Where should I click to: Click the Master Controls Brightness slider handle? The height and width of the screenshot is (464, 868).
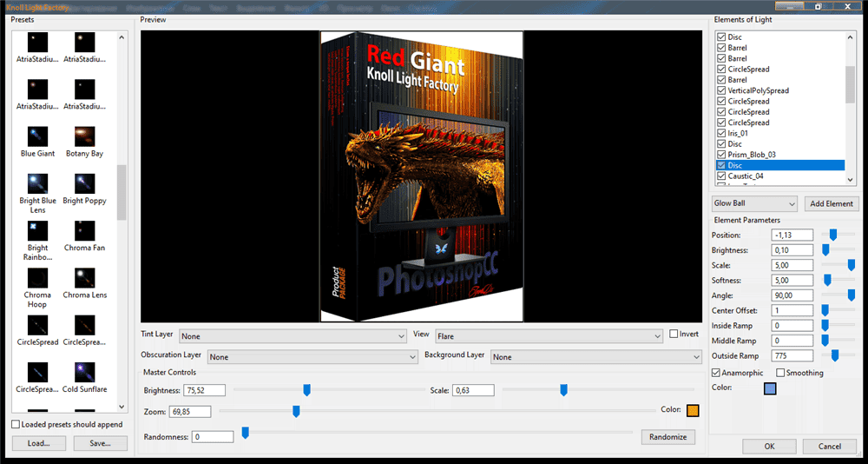click(x=306, y=390)
